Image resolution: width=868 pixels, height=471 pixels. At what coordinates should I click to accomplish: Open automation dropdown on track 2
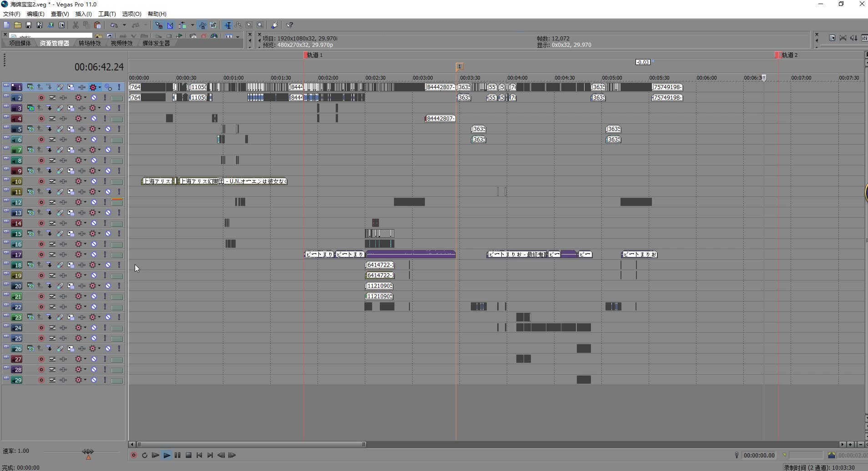[85, 97]
